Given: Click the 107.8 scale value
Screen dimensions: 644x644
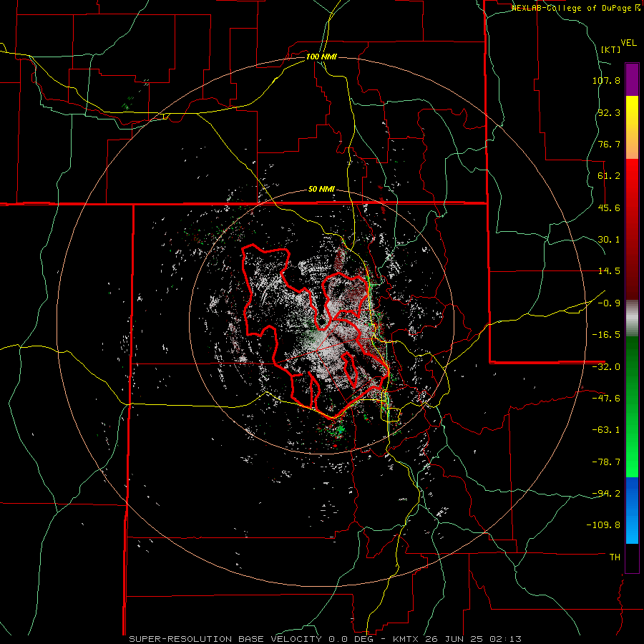Looking at the screenshot, I should click(606, 80).
